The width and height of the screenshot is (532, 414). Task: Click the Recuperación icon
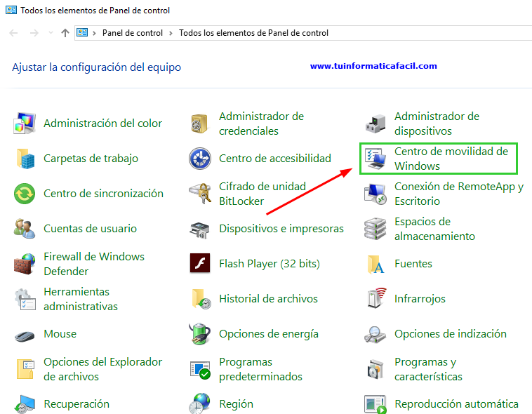pyautogui.click(x=25, y=404)
